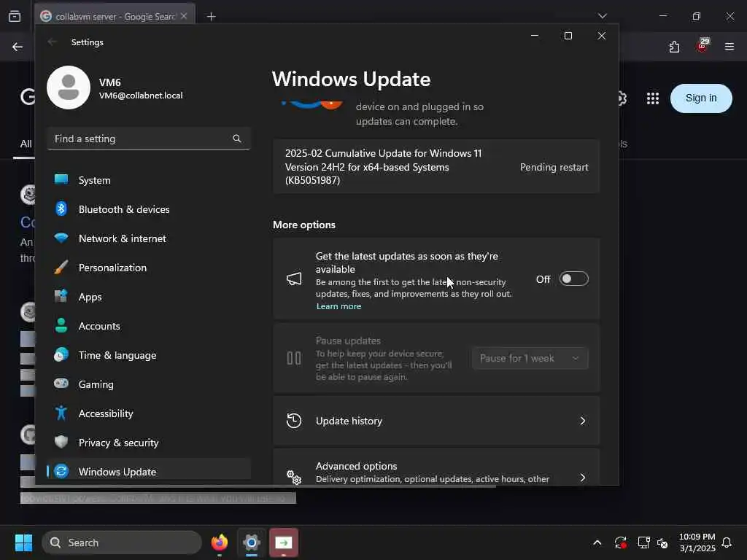Expand Advanced options chevron
747x560 pixels.
pos(583,477)
